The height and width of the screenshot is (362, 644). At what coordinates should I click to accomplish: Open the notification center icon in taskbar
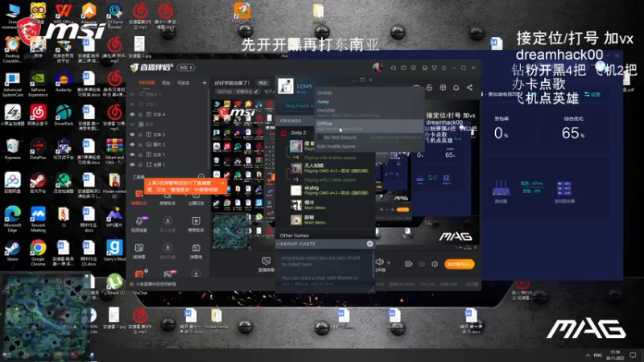click(x=633, y=355)
